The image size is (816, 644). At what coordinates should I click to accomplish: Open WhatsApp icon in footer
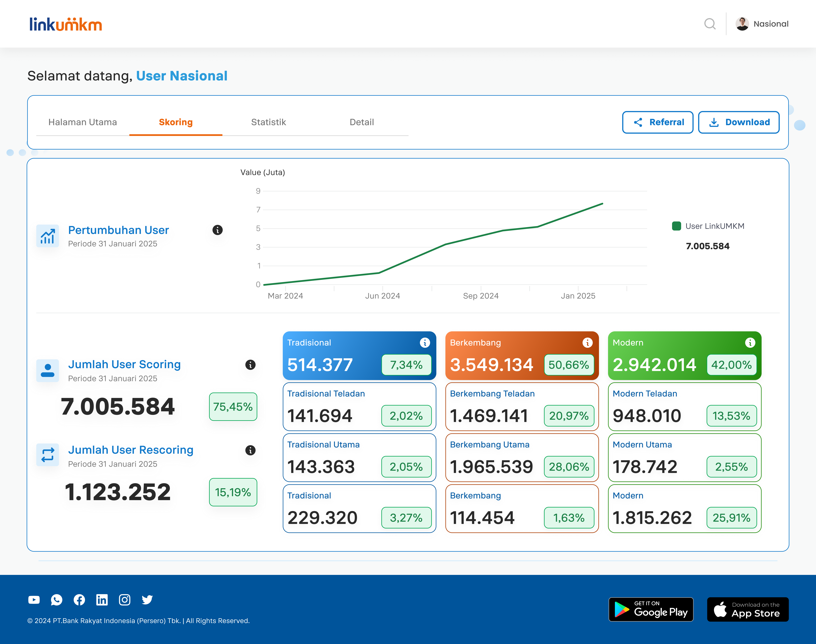(x=57, y=600)
